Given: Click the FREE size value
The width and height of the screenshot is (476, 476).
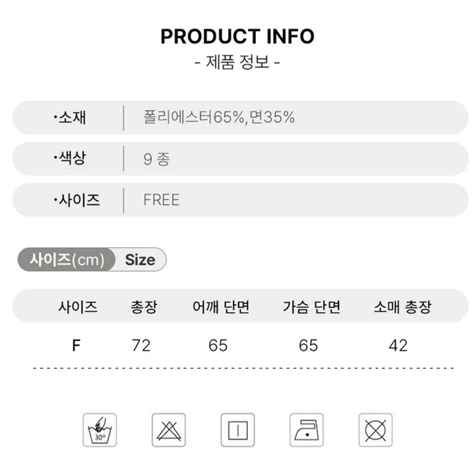Looking at the screenshot, I should pyautogui.click(x=161, y=200).
